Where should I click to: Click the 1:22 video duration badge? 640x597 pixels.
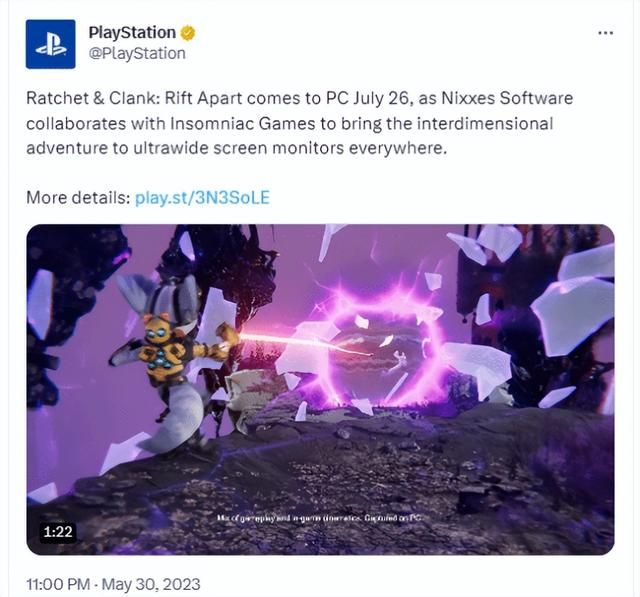pos(58,532)
